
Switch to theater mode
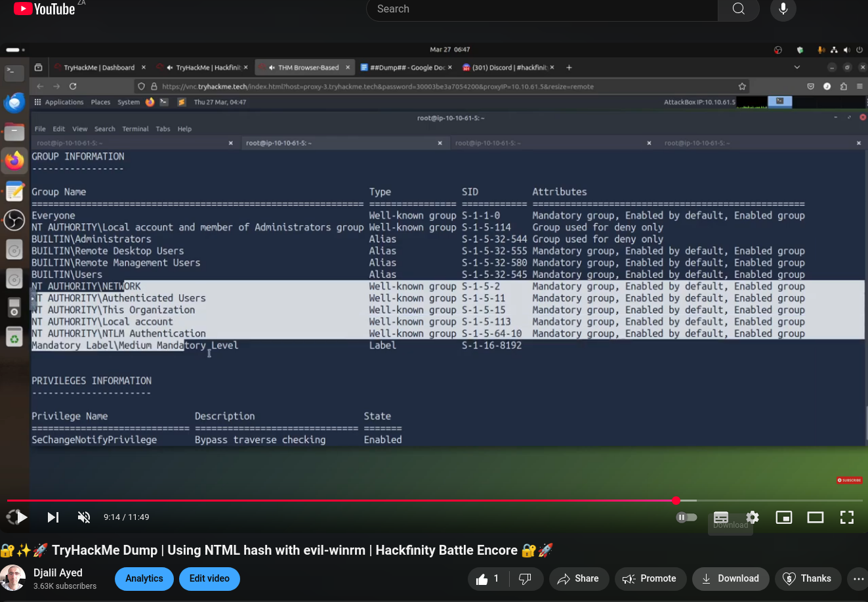click(816, 517)
